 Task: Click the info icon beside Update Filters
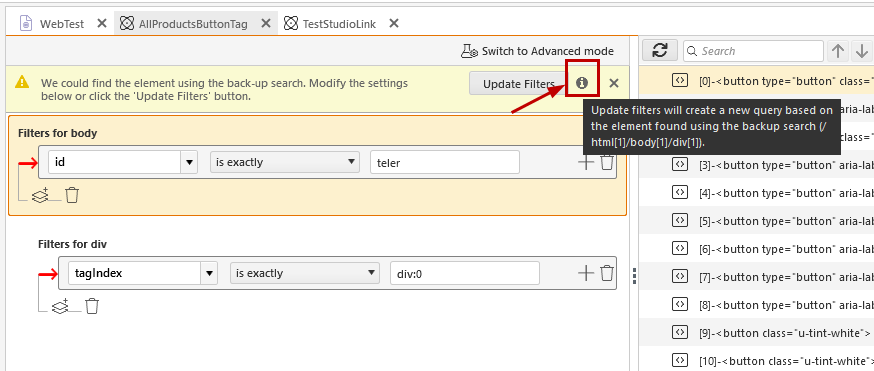[x=582, y=84]
